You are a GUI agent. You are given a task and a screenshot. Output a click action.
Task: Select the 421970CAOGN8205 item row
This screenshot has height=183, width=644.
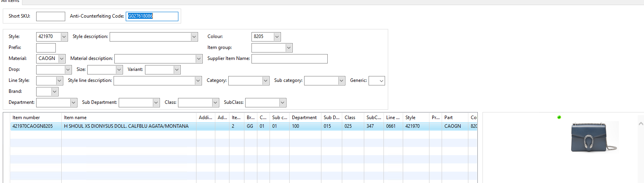pyautogui.click(x=244, y=126)
